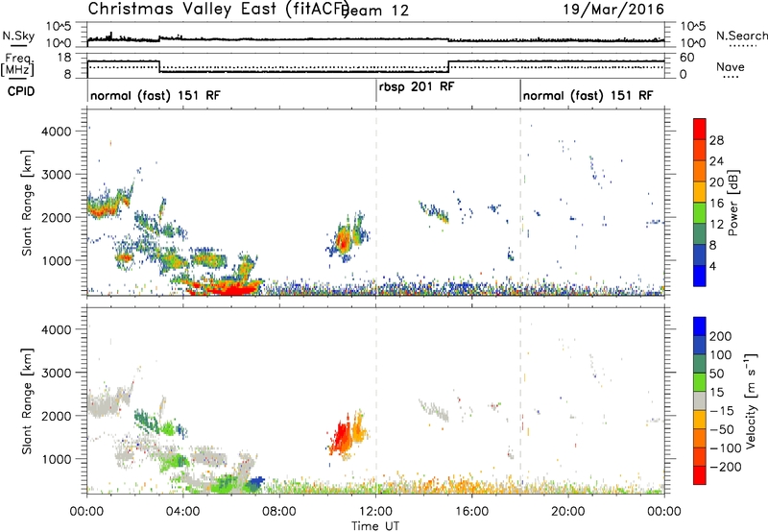Image resolution: width=768 pixels, height=532 pixels.
Task: Click the 04:00 time axis label
Action: coord(182,511)
